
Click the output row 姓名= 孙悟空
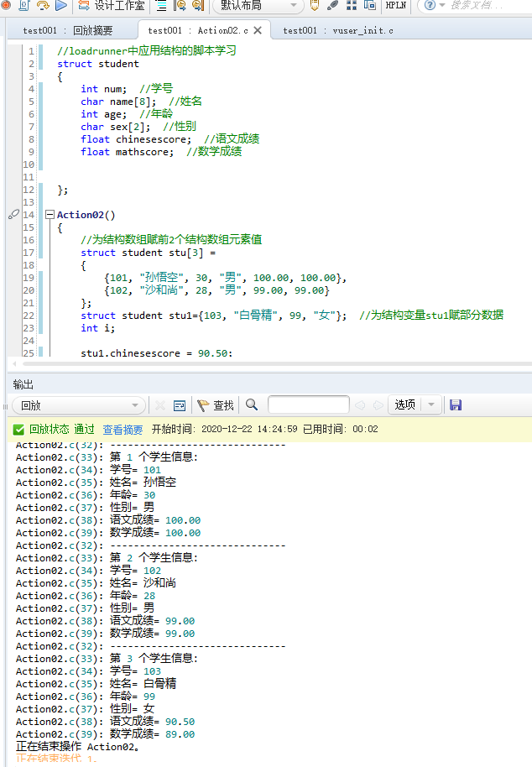tap(96, 483)
